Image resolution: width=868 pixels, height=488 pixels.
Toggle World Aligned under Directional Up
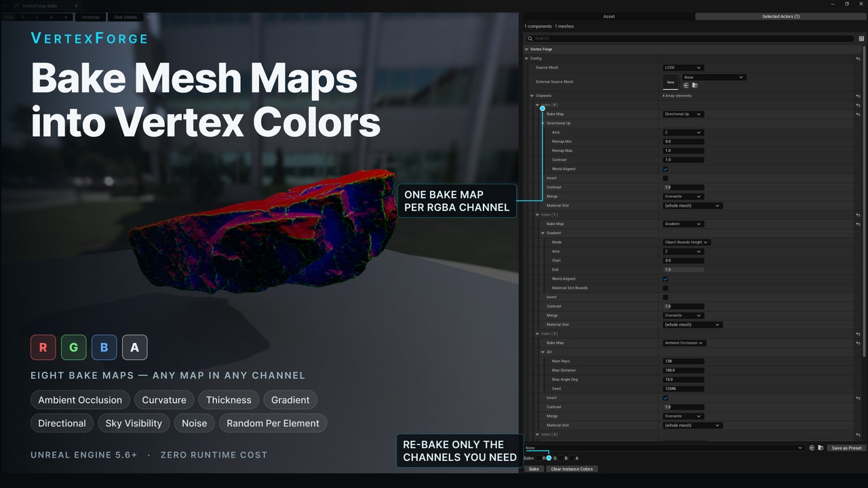pyautogui.click(x=665, y=169)
